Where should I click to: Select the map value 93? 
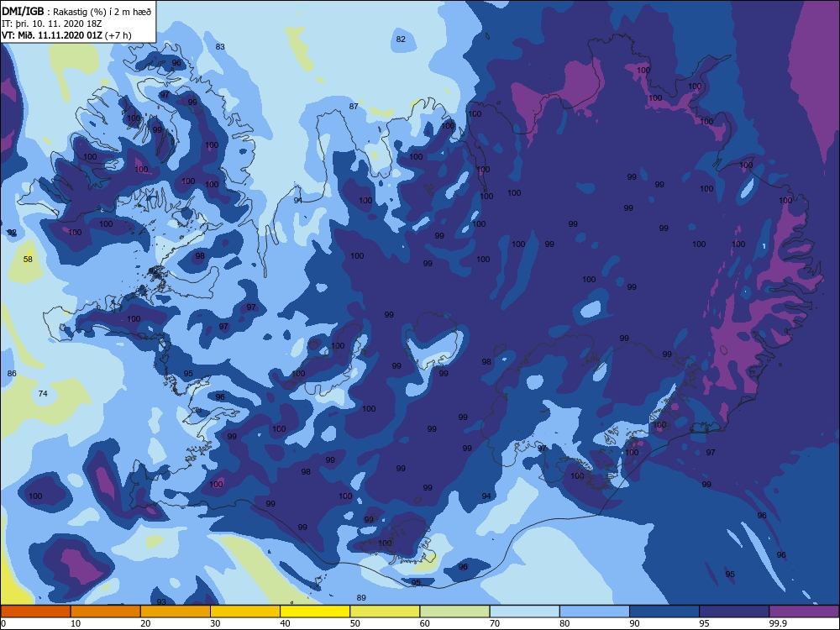(x=161, y=602)
